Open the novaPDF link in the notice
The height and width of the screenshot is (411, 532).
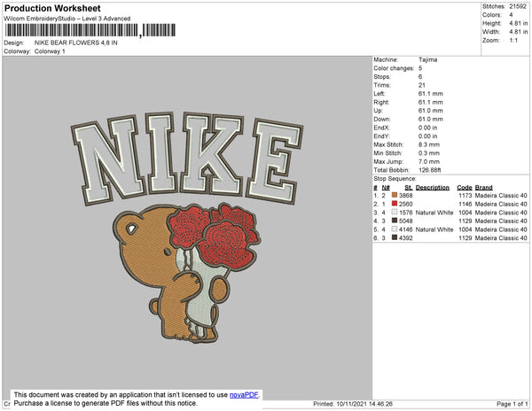244,395
